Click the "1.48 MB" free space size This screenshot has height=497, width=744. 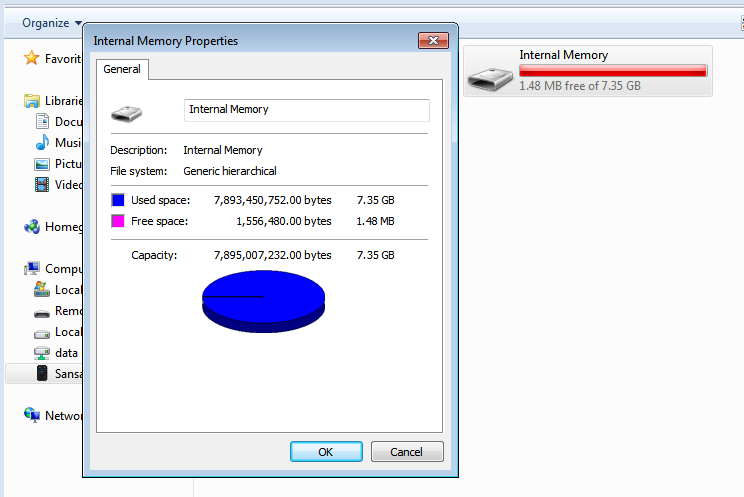click(x=375, y=221)
